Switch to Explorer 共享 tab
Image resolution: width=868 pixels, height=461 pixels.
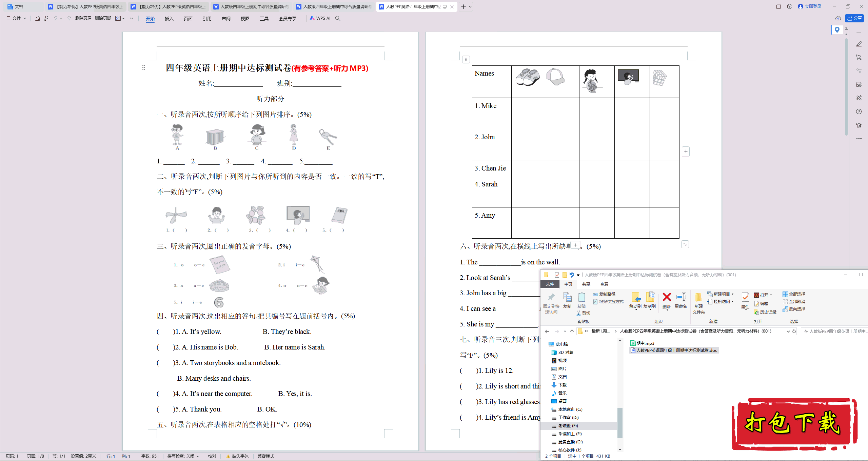pos(586,284)
